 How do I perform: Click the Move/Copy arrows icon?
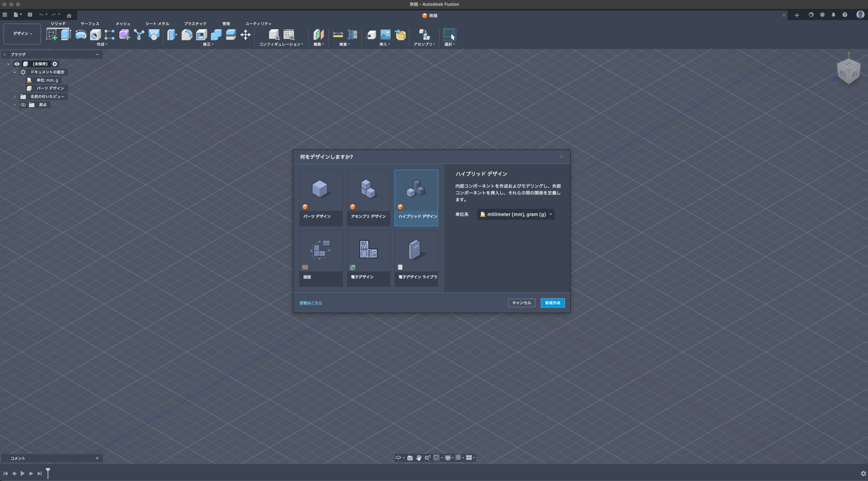245,35
